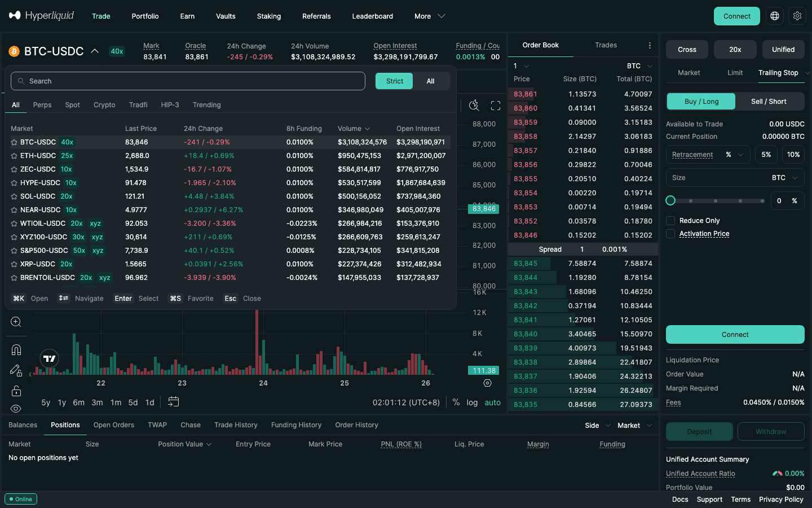Switch search filter to Strict
Viewport: 812px width, 508px height.
point(394,81)
